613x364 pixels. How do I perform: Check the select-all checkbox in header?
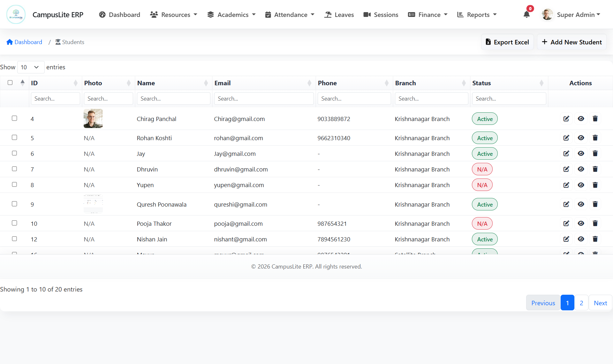(10, 83)
